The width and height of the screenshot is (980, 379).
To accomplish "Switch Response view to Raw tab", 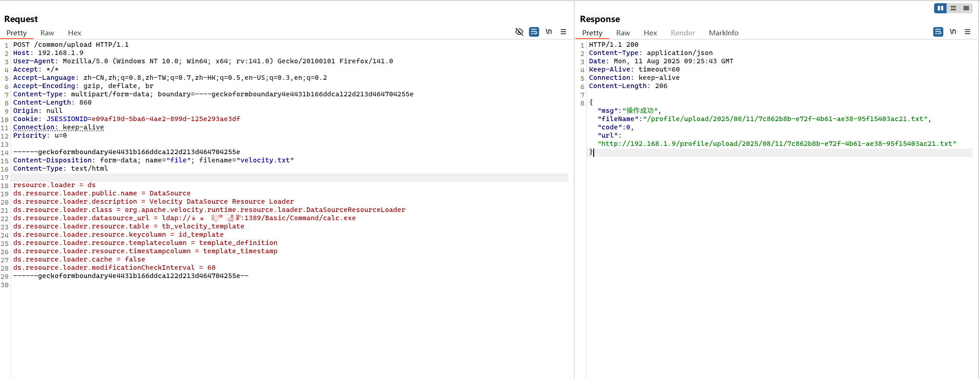I will click(623, 33).
